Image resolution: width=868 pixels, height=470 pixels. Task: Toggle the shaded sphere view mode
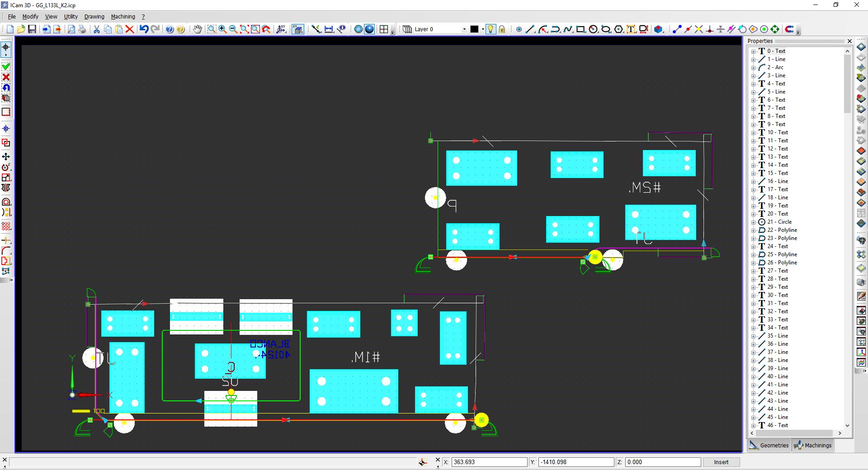point(369,29)
